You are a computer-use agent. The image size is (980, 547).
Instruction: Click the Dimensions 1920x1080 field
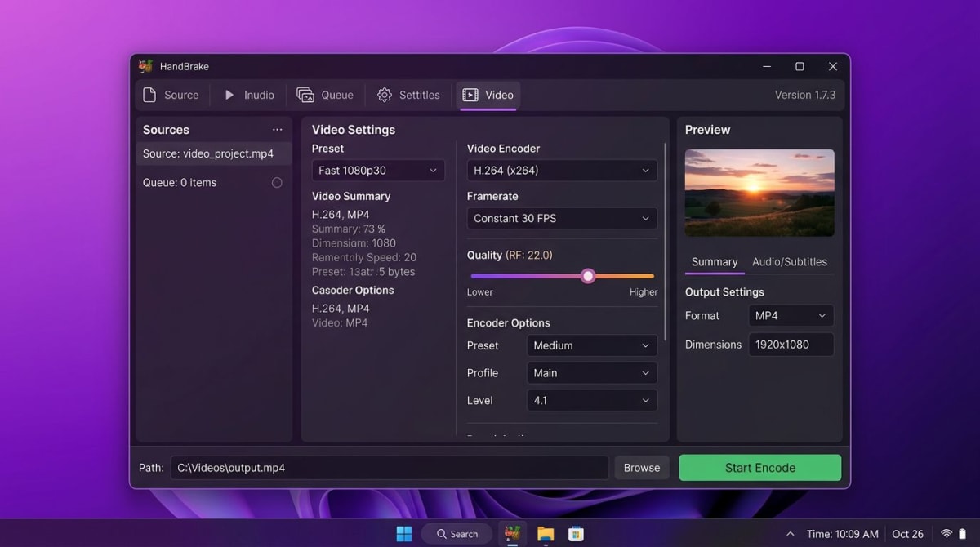click(x=791, y=345)
